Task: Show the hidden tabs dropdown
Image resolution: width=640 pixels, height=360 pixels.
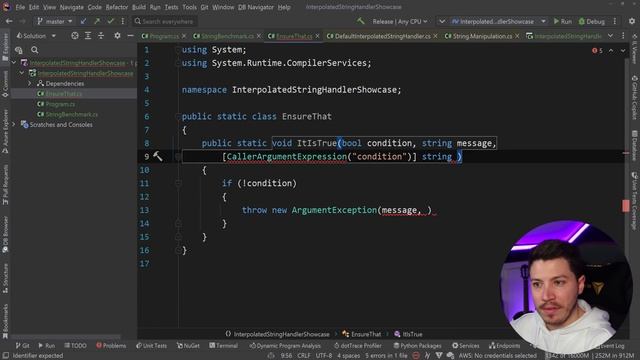Action: click(x=610, y=36)
